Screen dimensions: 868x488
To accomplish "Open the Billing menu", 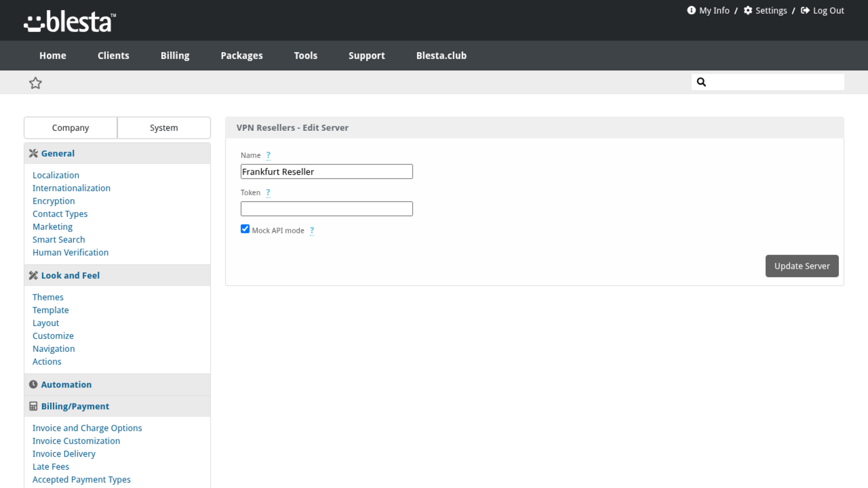I will (x=175, y=56).
